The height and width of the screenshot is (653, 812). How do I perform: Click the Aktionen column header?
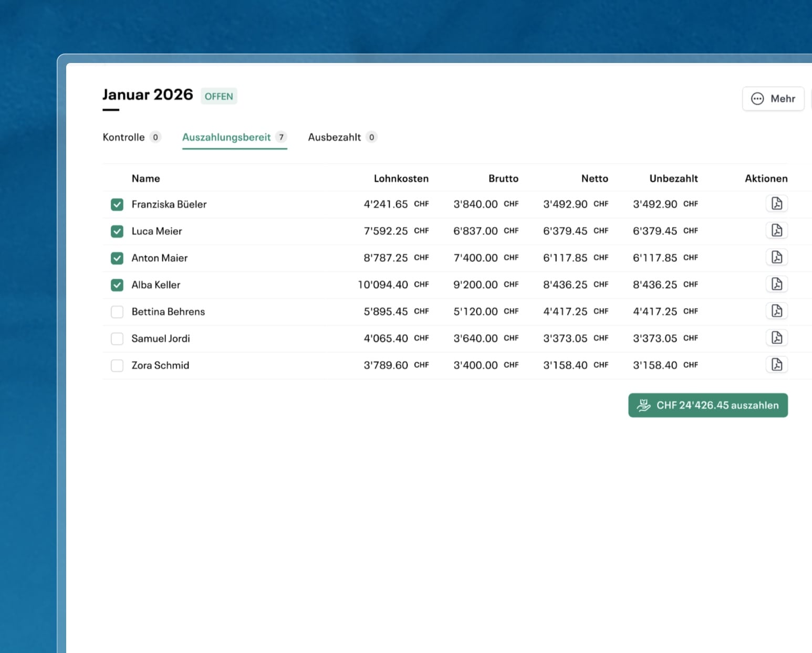[x=766, y=178]
